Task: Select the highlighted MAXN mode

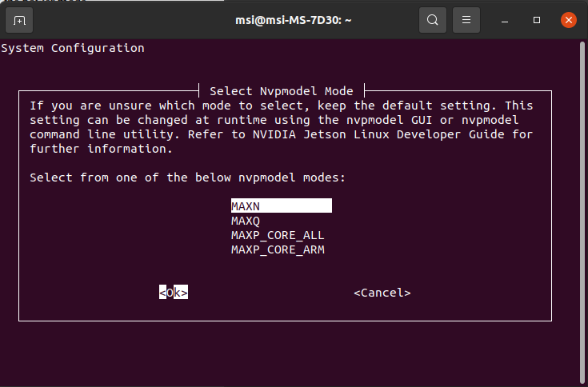Action: 282,205
